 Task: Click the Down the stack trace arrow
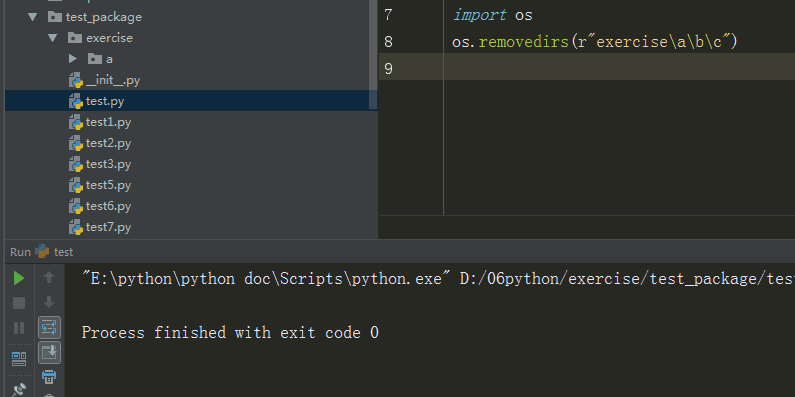click(49, 303)
